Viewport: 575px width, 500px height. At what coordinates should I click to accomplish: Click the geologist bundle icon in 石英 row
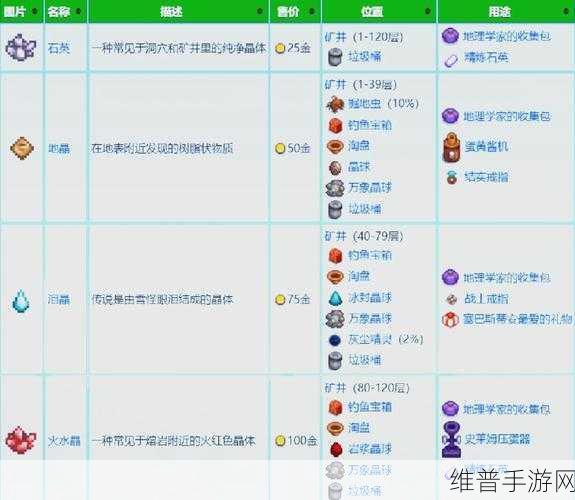coord(450,36)
